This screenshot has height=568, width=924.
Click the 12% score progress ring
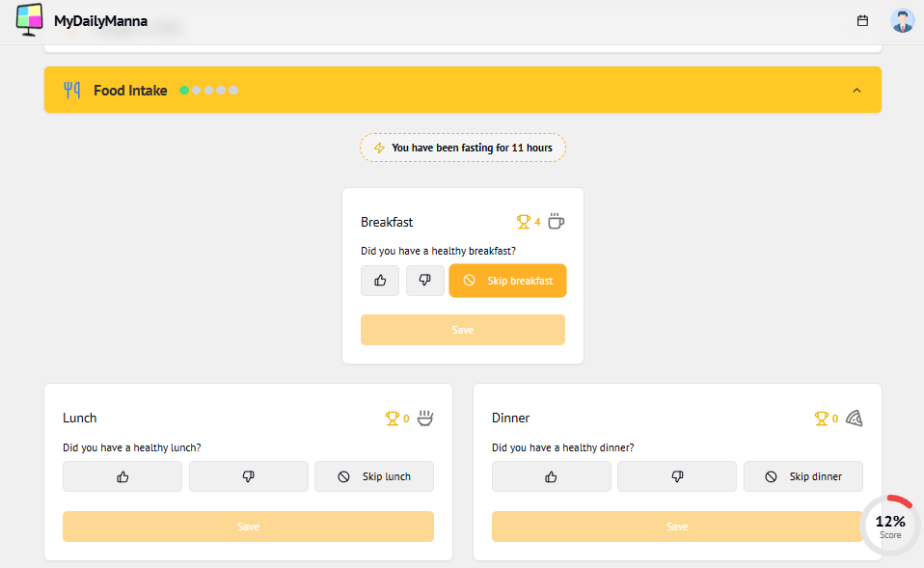[x=889, y=526]
